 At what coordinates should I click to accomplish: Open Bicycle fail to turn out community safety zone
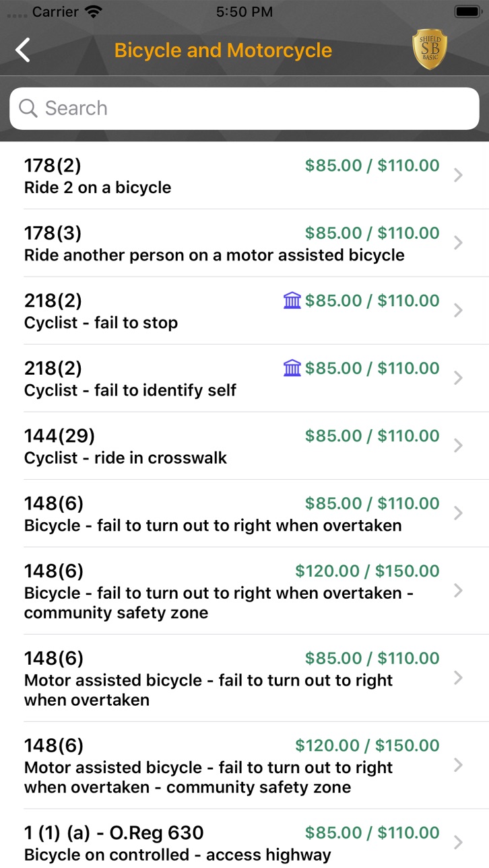[x=244, y=591]
